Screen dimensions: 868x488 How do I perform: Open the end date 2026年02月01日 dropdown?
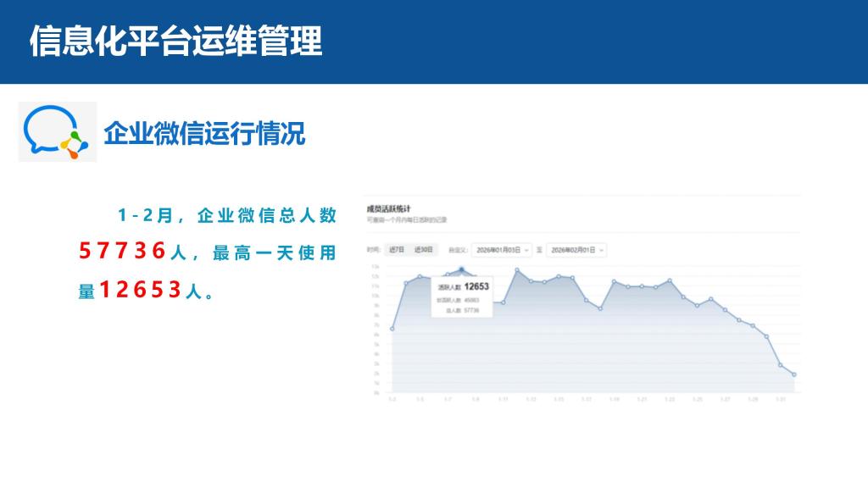pos(576,250)
